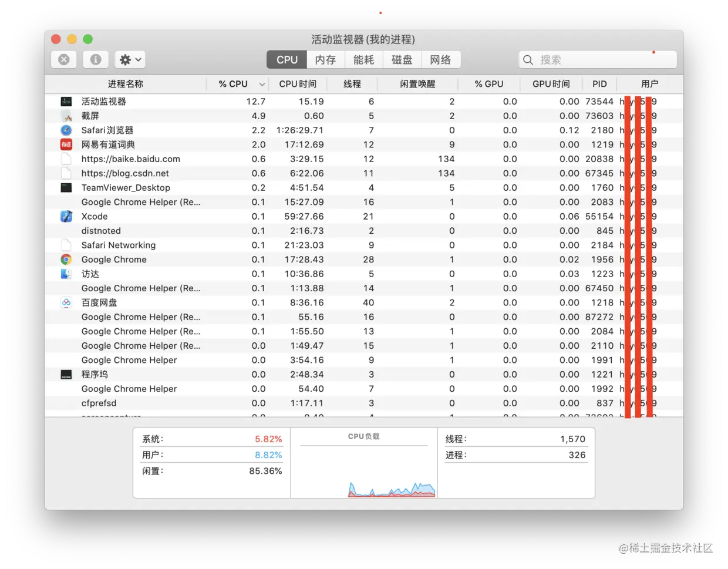Select the https://blog.csdn.net process name
The image size is (728, 569).
click(125, 173)
